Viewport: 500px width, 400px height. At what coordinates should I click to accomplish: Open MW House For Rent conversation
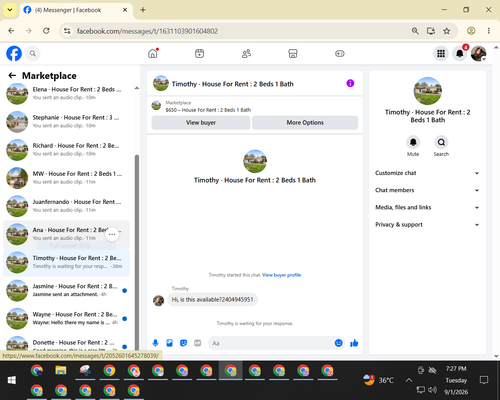67,178
